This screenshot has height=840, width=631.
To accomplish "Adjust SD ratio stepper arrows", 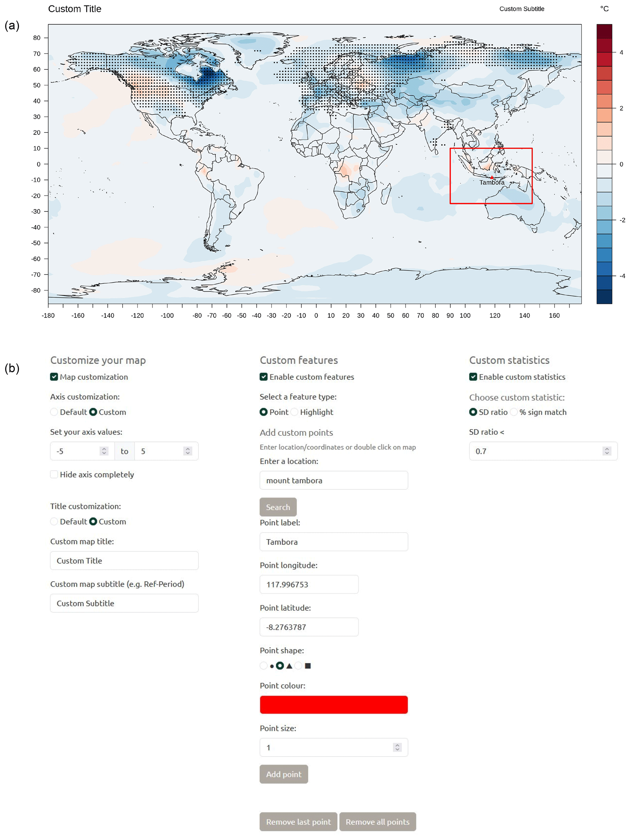I will (x=607, y=451).
